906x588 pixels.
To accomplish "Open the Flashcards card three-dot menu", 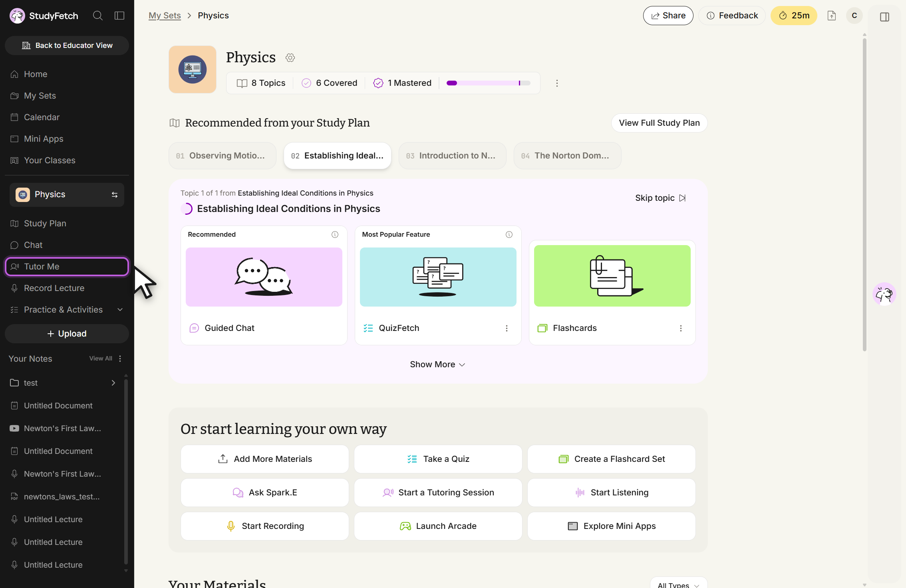I will tap(681, 328).
